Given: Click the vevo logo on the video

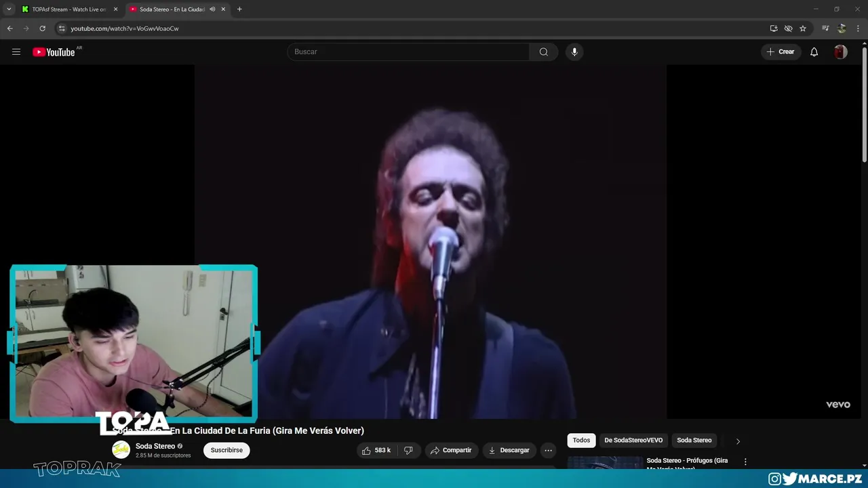Looking at the screenshot, I should tap(838, 405).
